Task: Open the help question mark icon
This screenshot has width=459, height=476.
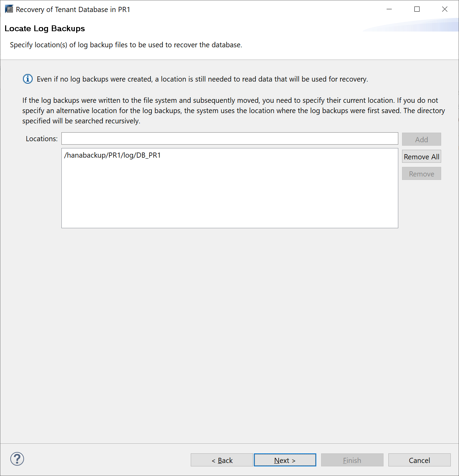Action: [x=17, y=459]
